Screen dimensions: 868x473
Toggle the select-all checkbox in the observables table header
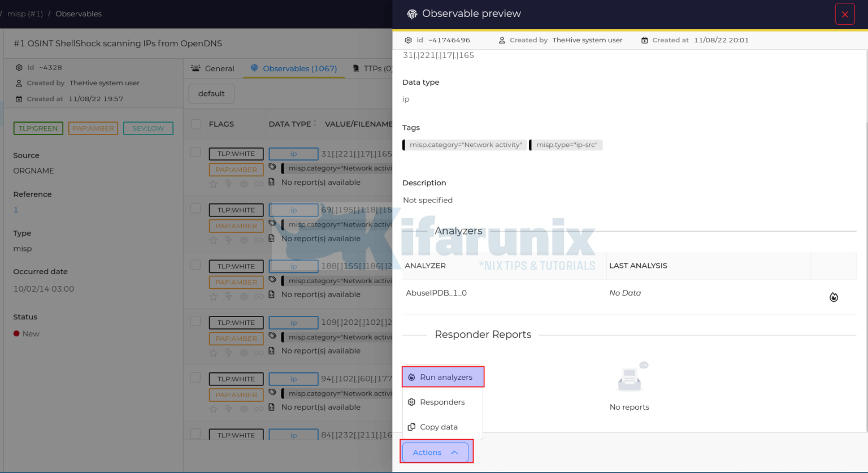pyautogui.click(x=195, y=124)
